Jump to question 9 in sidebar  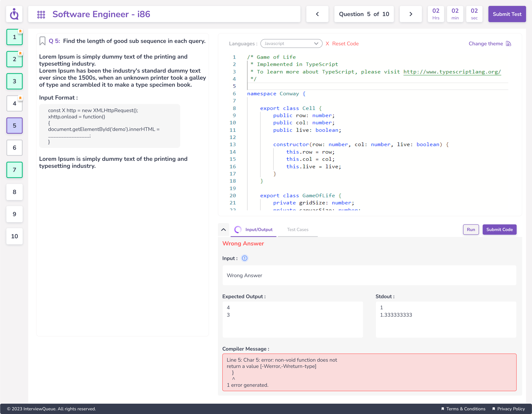click(15, 214)
